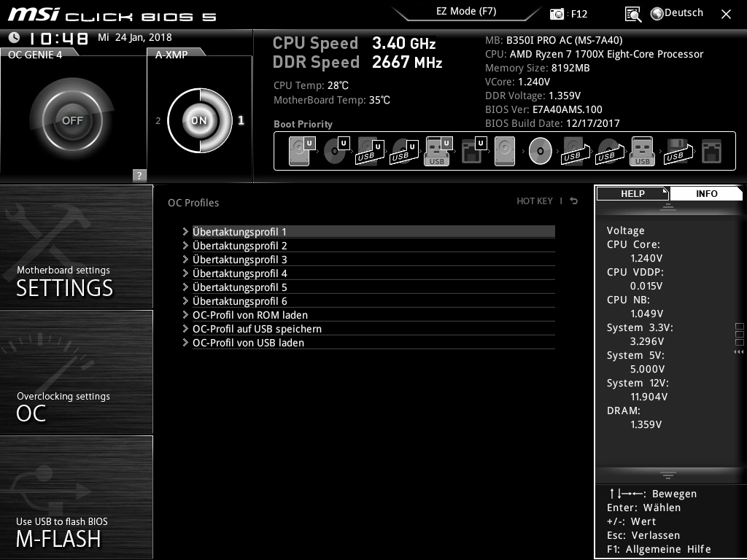Click the question mark help icon under OC Genie
The image size is (747, 560).
click(139, 175)
